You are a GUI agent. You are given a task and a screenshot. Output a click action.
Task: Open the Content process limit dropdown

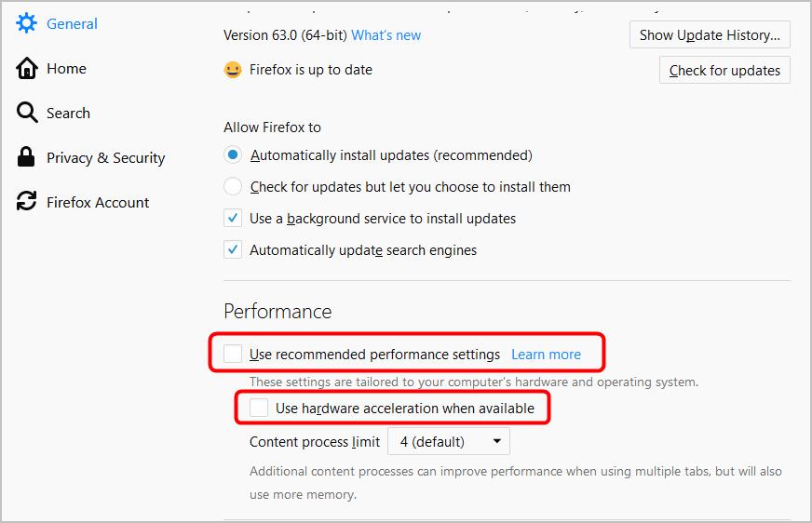click(x=449, y=441)
